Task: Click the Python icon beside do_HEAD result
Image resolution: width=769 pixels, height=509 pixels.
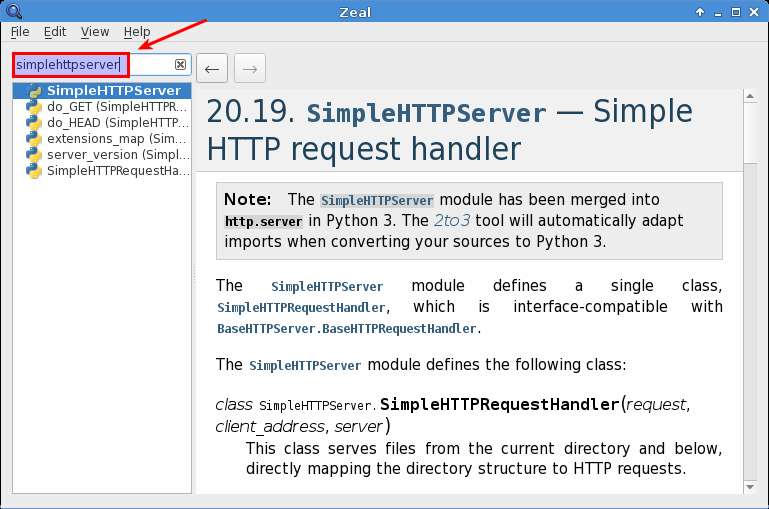Action: 34,123
